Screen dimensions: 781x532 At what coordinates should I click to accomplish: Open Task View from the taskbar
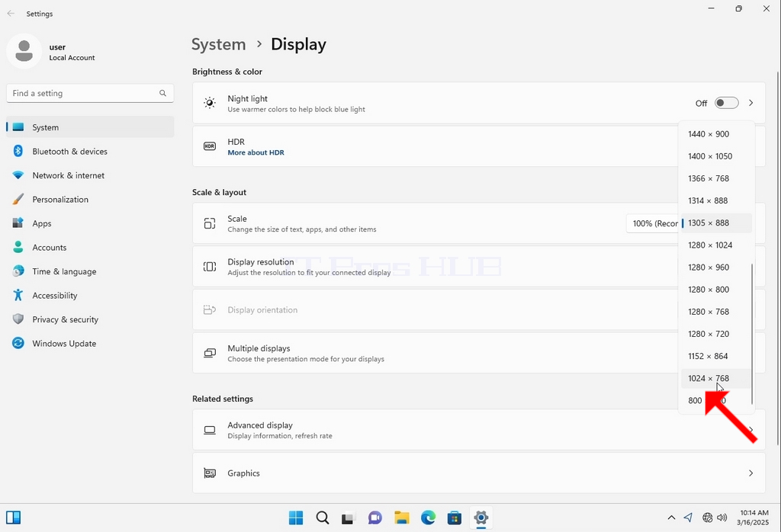point(348,518)
